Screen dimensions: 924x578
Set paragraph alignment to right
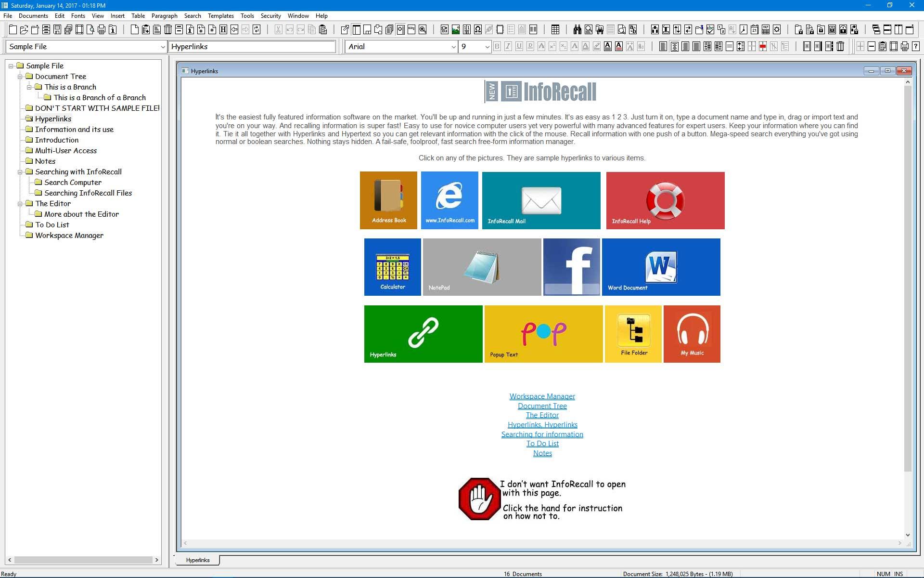click(x=685, y=47)
